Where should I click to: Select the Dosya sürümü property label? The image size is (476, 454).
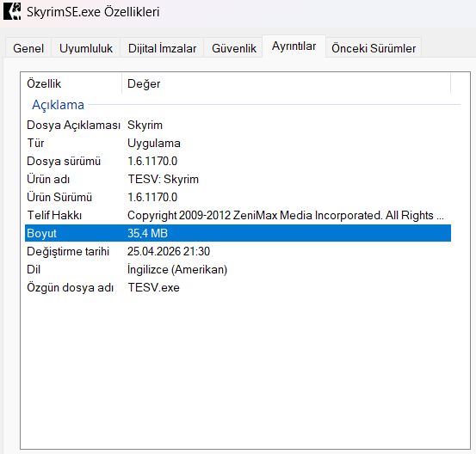[64, 161]
